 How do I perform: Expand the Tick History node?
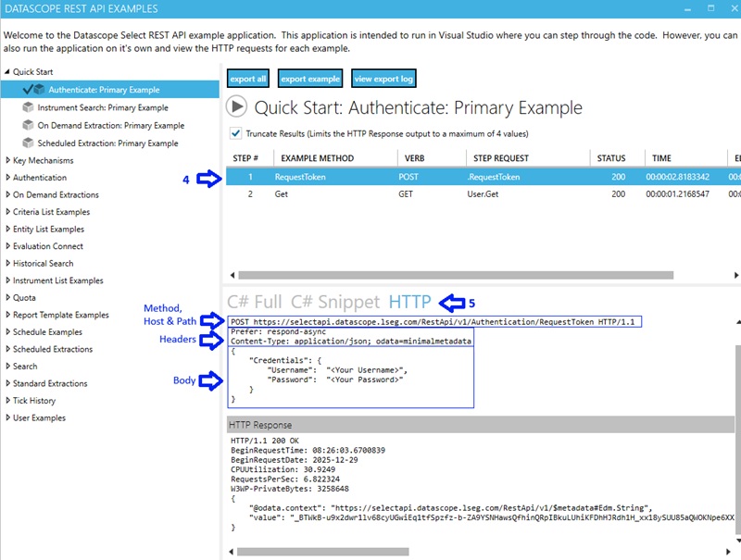click(7, 401)
